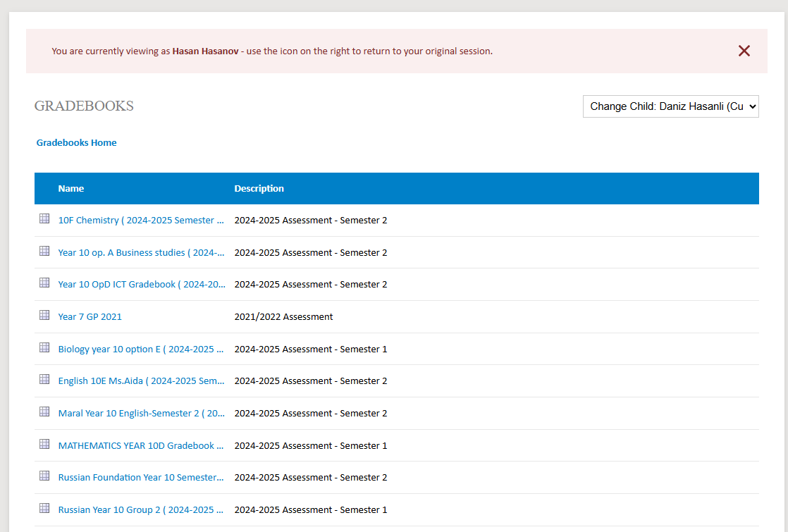Open Russian Year 10 Group 2 gradebook

[141, 510]
